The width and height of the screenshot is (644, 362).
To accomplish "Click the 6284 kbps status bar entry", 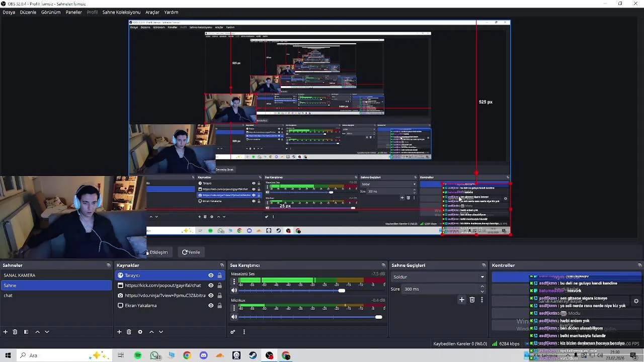I will (x=506, y=344).
